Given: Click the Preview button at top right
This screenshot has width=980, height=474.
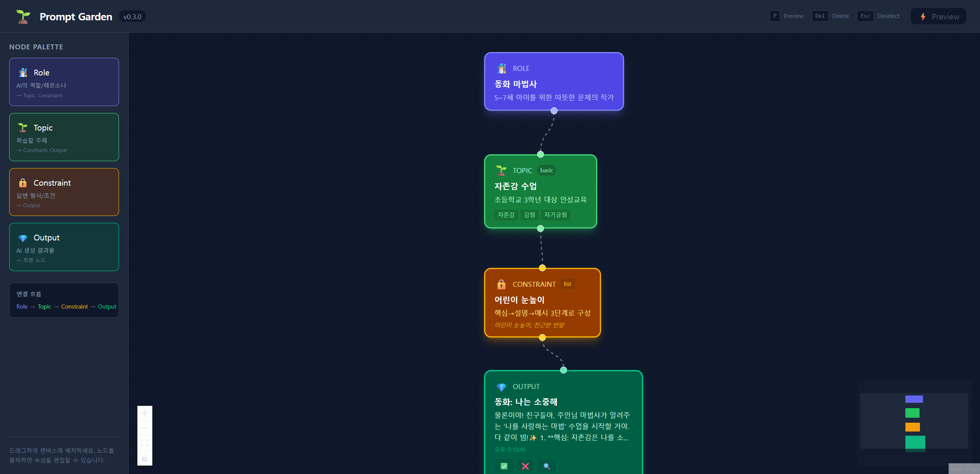Looking at the screenshot, I should pyautogui.click(x=938, y=16).
